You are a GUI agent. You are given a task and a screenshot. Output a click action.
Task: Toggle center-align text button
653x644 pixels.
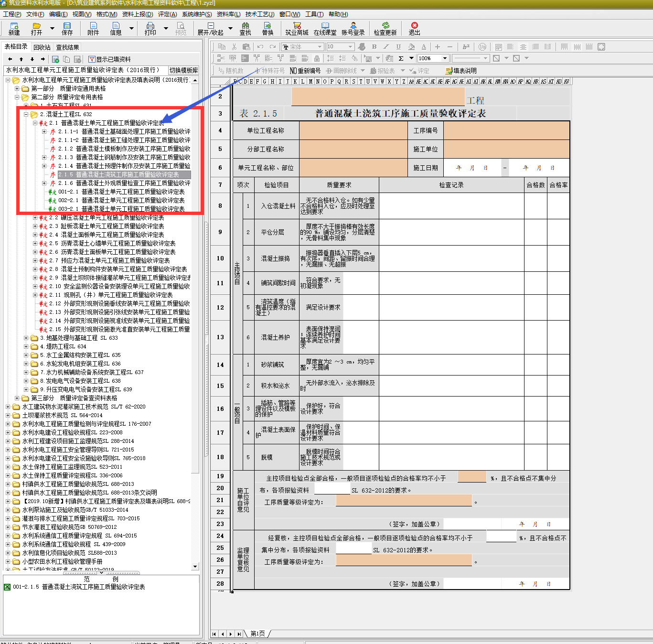coord(523,47)
